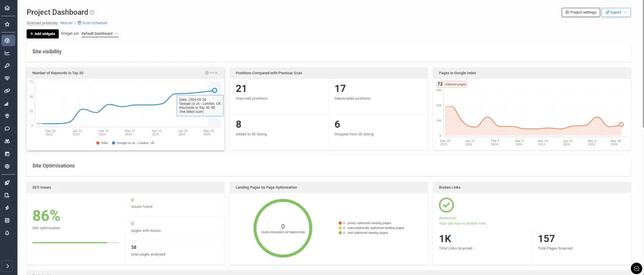The height and width of the screenshot is (275, 644).
Task: Expand the Export dropdown menu
Action: coord(616,13)
